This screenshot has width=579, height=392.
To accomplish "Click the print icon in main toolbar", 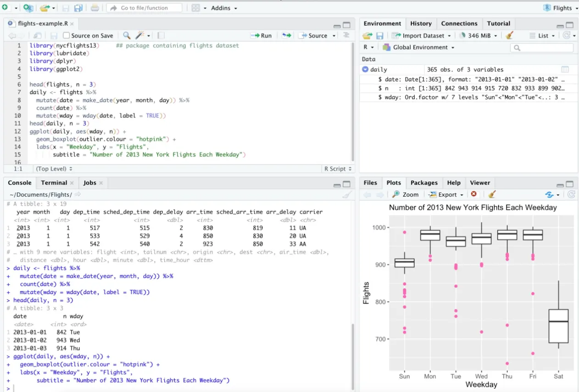I will coord(95,8).
